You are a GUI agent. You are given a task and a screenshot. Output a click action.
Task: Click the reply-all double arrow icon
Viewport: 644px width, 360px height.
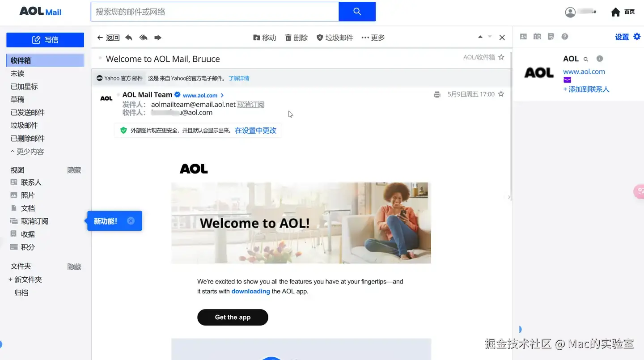[143, 38]
